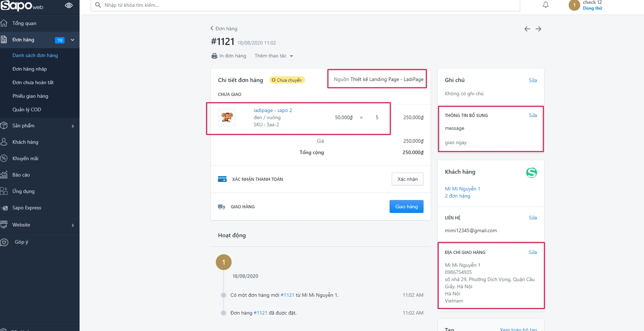The image size is (644, 331).
Task: Open Phiếu giao hàng submenu item
Action: coord(30,96)
